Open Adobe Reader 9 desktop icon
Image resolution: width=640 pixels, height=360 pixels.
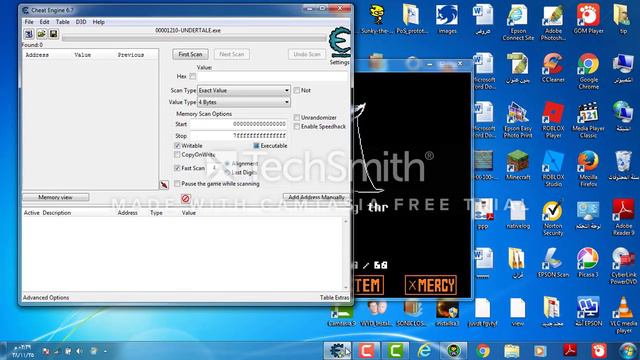(x=623, y=218)
